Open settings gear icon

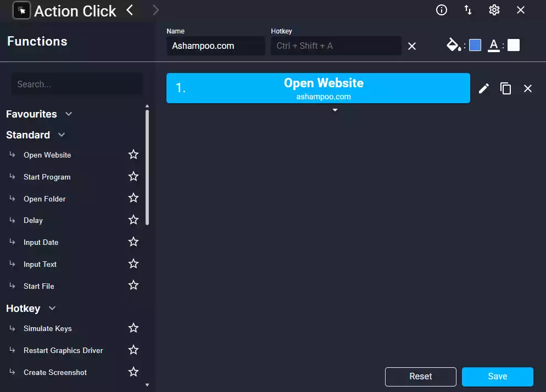tap(494, 10)
